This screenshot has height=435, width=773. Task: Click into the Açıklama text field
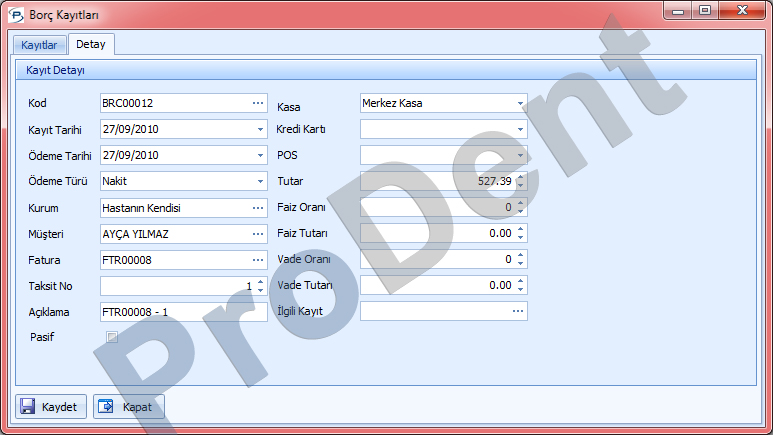183,312
